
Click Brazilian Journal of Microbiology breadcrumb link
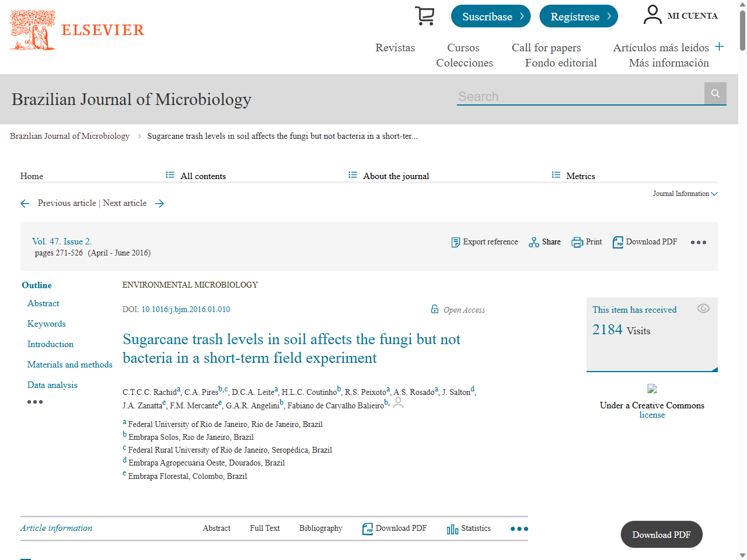coord(69,136)
